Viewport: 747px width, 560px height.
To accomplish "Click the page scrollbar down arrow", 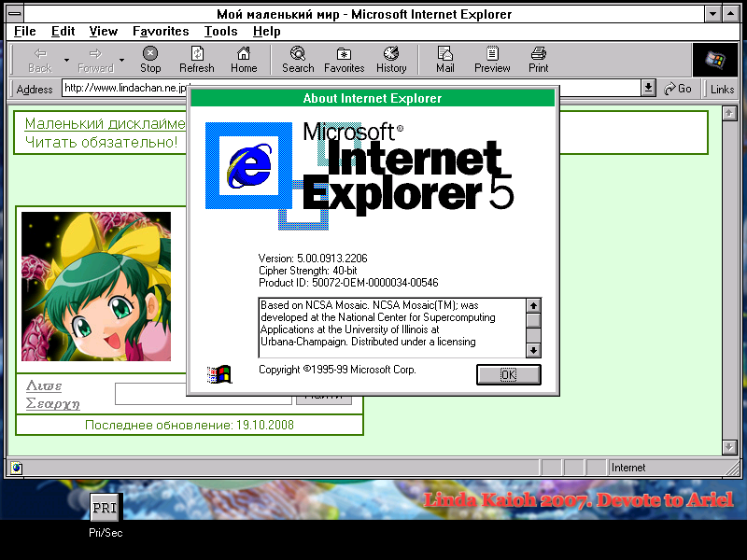I will coord(729,447).
